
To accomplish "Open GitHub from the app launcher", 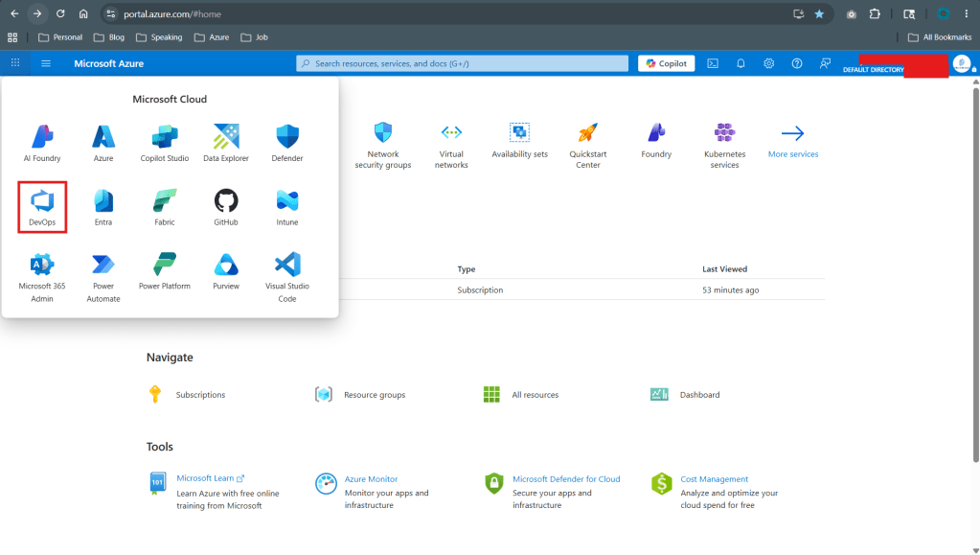I will click(226, 207).
